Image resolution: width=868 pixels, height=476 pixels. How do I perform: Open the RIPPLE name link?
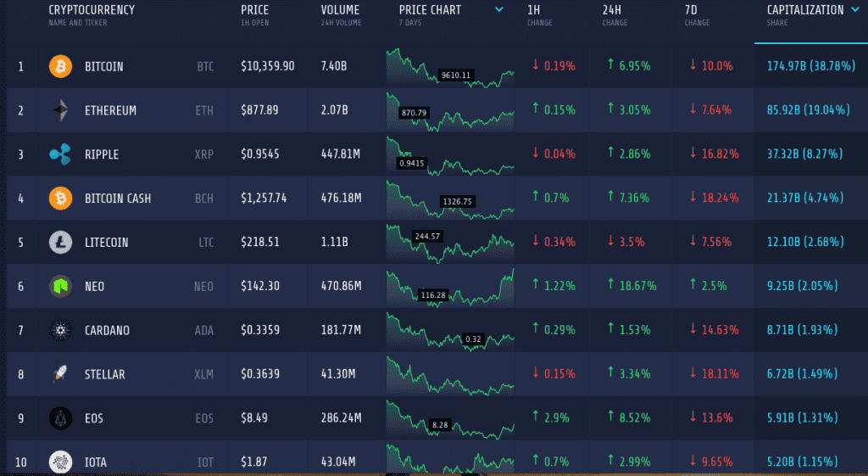[102, 154]
